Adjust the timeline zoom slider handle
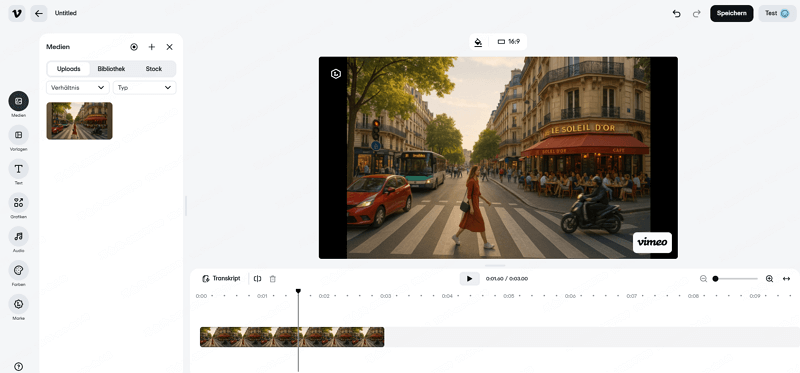Image resolution: width=800 pixels, height=373 pixels. pos(715,279)
